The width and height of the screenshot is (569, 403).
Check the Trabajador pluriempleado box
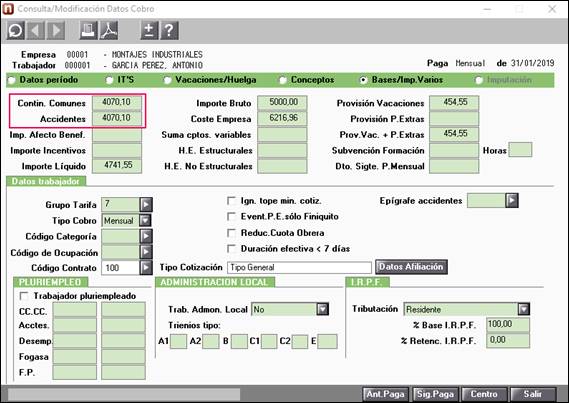pos(24,296)
